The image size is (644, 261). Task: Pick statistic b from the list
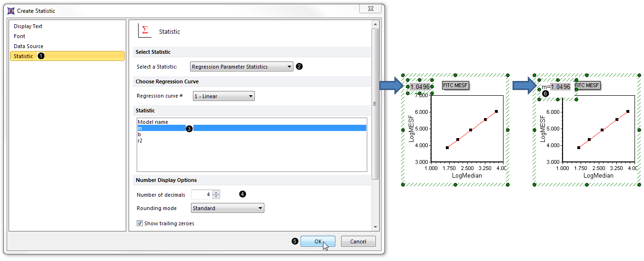139,134
